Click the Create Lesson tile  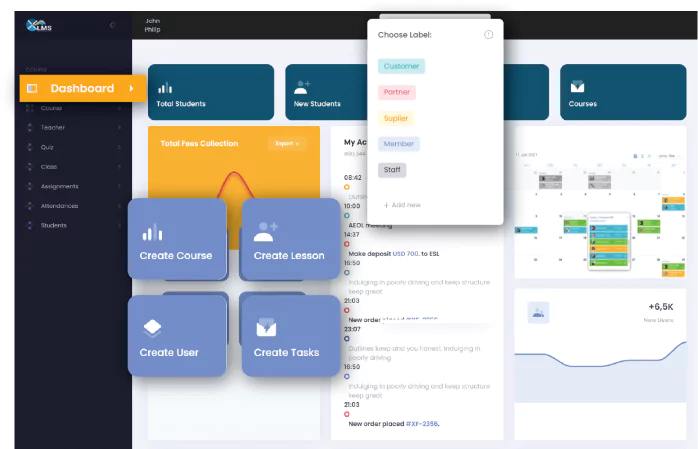(290, 239)
